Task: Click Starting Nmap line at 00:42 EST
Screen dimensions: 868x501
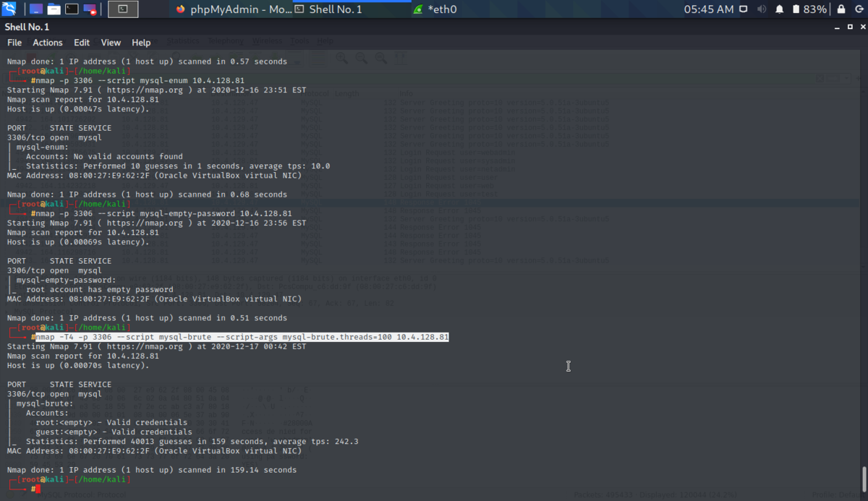Action: pyautogui.click(x=156, y=346)
